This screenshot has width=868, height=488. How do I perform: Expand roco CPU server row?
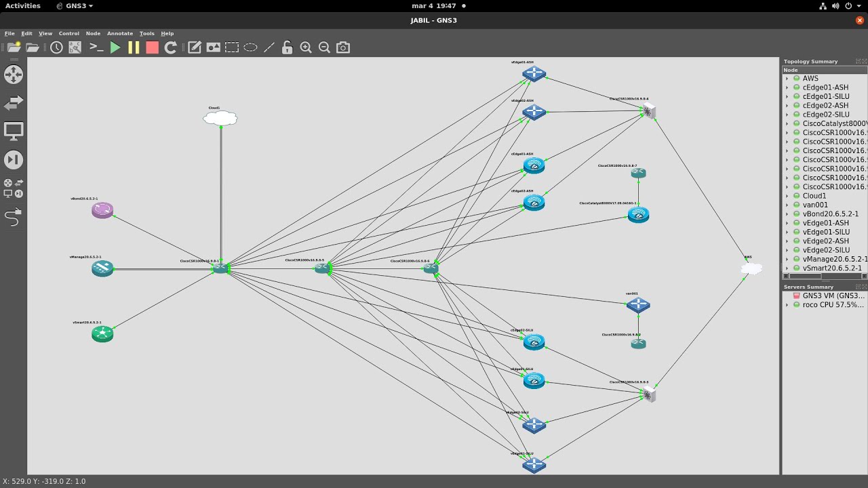pos(787,305)
